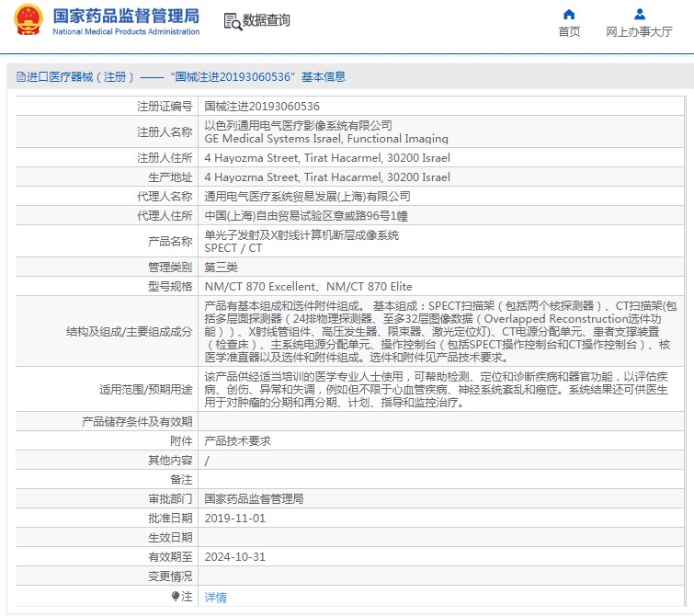Open the 网上办事大厅 text label

click(639, 32)
